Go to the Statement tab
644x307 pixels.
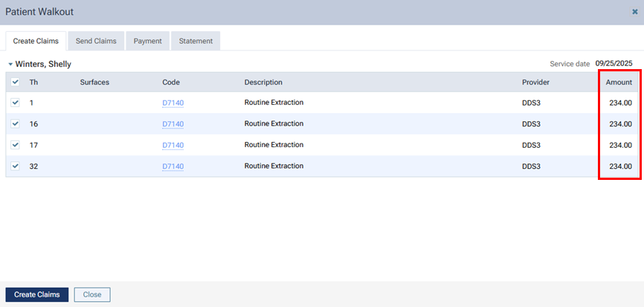pyautogui.click(x=196, y=41)
